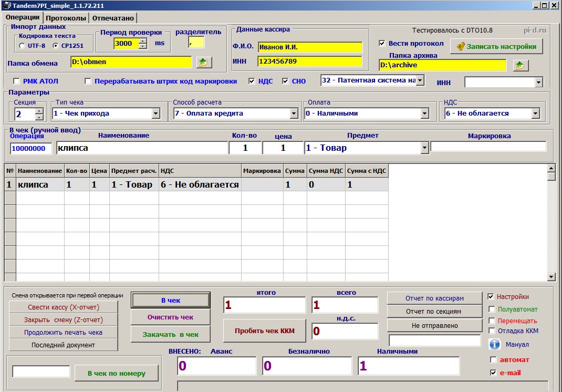
Task: Click the blue info icon beside Мануал
Action: click(495, 344)
